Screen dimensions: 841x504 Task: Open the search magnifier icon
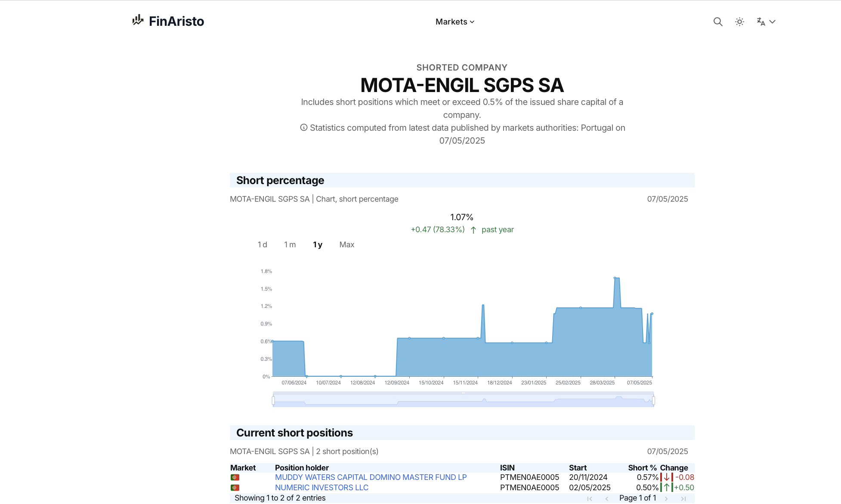[717, 22]
